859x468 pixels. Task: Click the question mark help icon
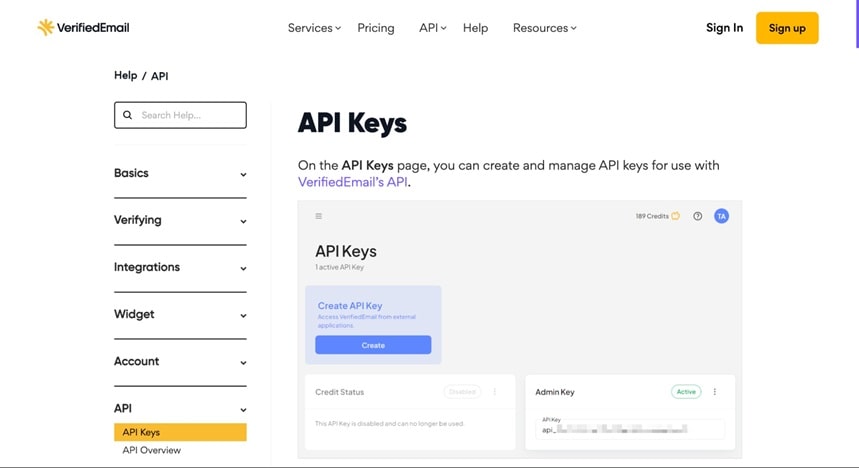pyautogui.click(x=698, y=216)
